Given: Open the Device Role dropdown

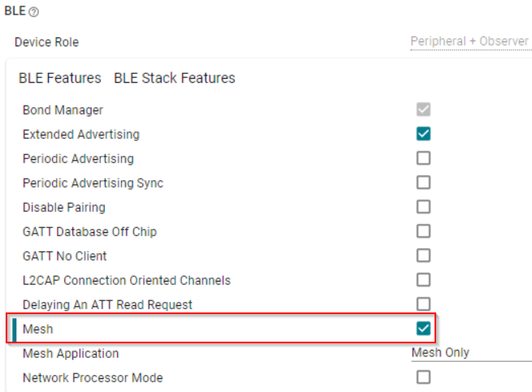Looking at the screenshot, I should 469,41.
